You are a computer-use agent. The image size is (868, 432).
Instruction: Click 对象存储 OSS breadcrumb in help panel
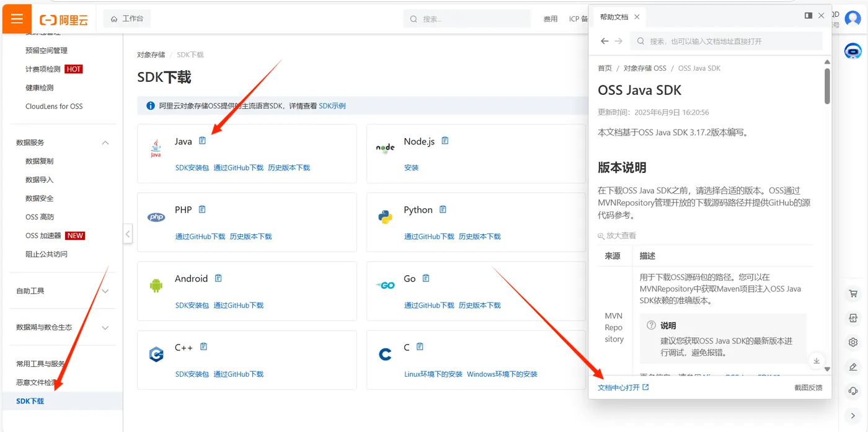(645, 68)
